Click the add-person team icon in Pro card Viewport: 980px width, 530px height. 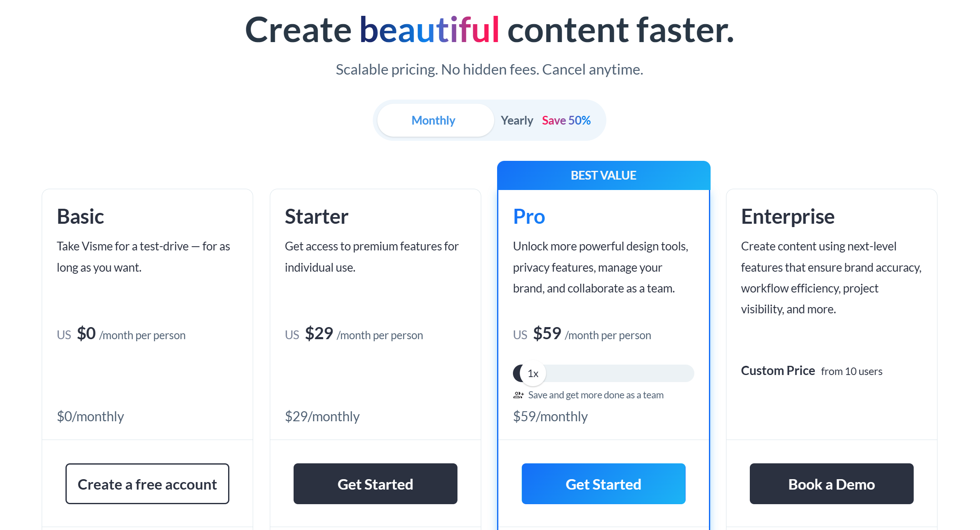tap(519, 395)
